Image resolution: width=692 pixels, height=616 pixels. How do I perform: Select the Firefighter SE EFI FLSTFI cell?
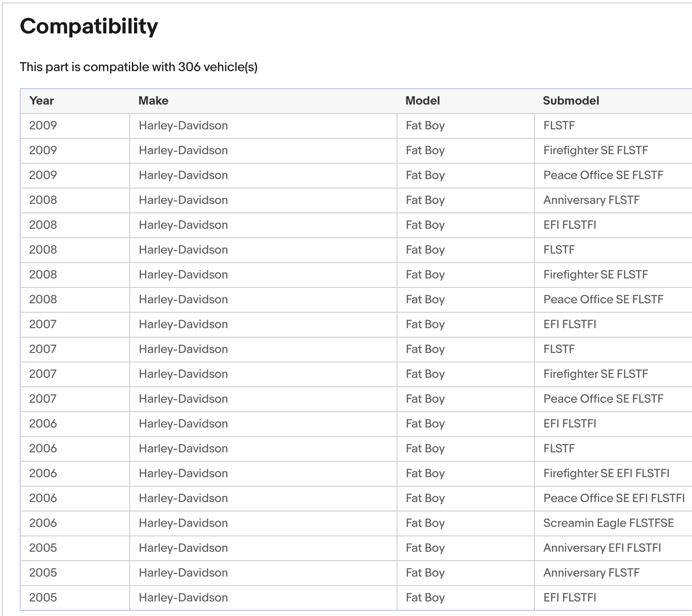[x=606, y=473]
